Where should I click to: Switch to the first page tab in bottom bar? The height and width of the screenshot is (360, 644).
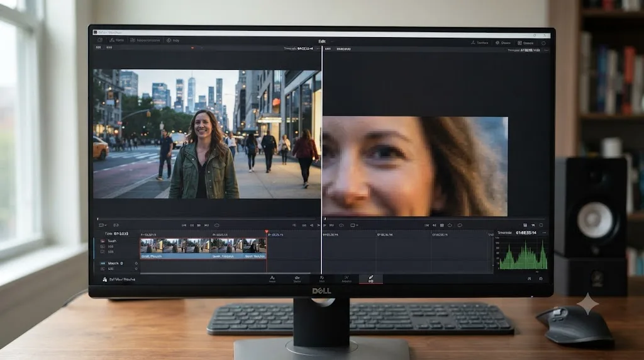coord(272,279)
